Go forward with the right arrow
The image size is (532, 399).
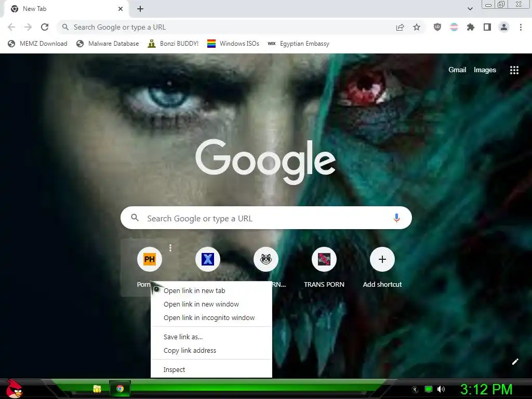pos(28,27)
